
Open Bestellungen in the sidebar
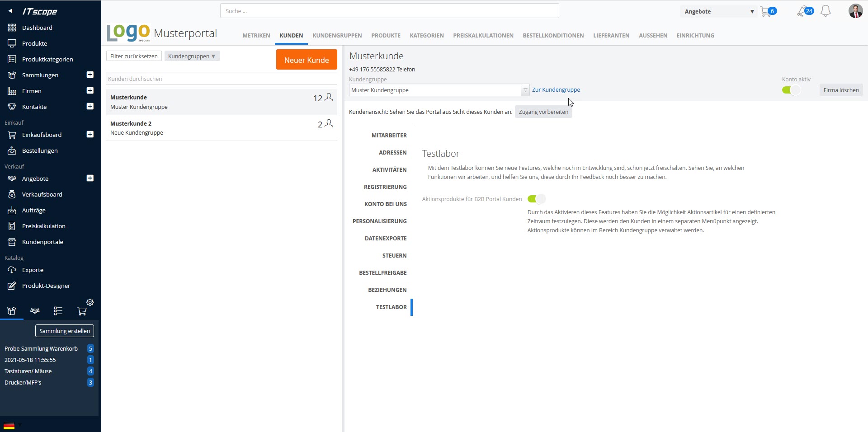(x=40, y=150)
